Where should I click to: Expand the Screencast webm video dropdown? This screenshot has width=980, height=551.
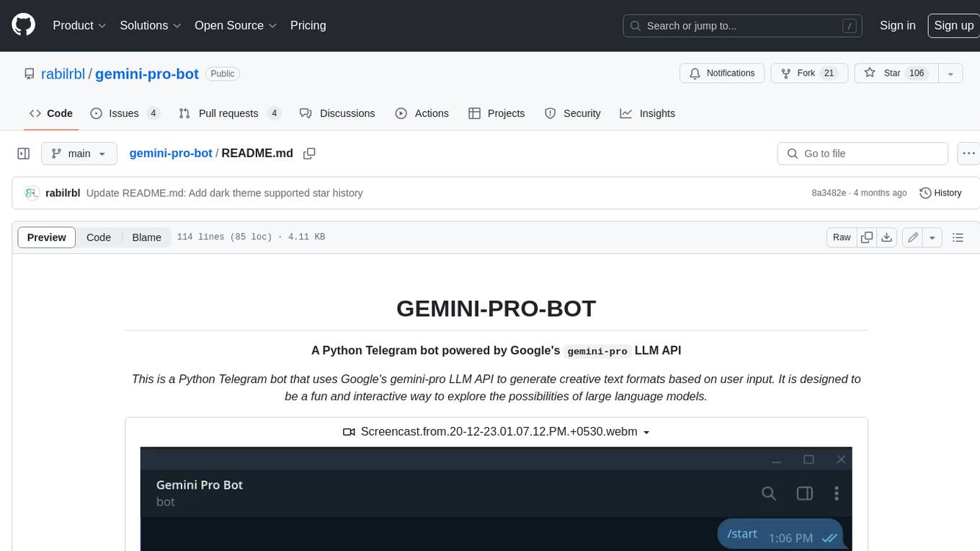tap(496, 431)
